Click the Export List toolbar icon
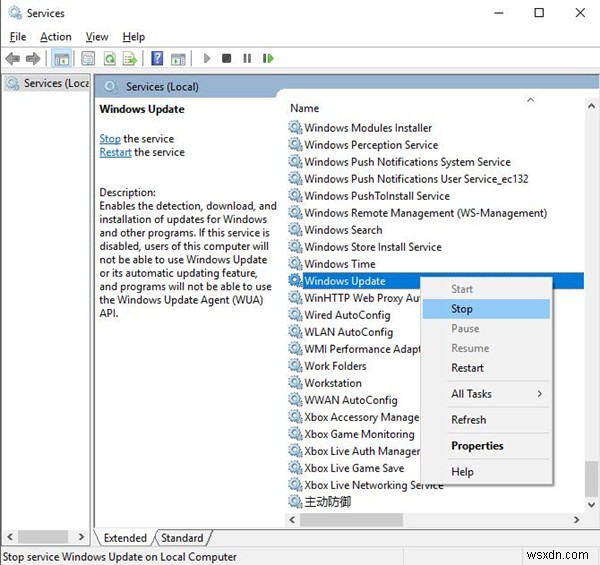The image size is (600, 565). (128, 59)
